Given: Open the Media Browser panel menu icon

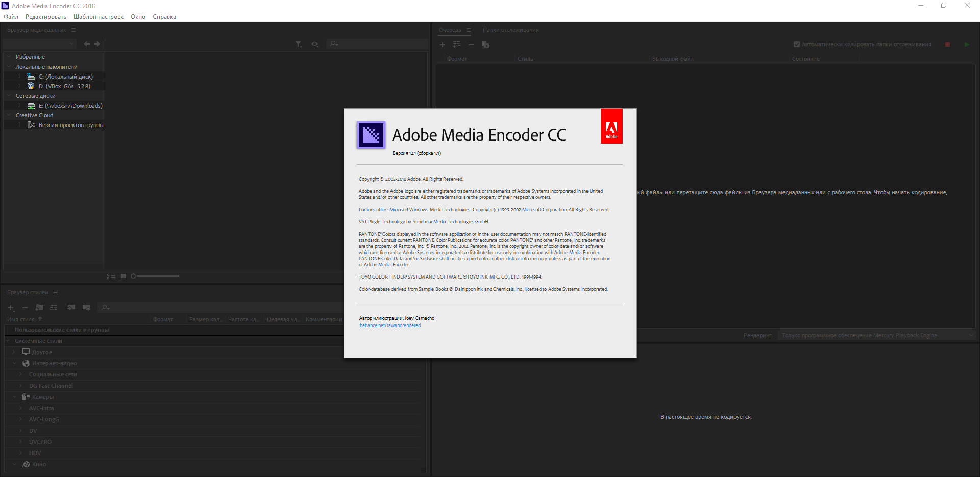Looking at the screenshot, I should (x=73, y=30).
